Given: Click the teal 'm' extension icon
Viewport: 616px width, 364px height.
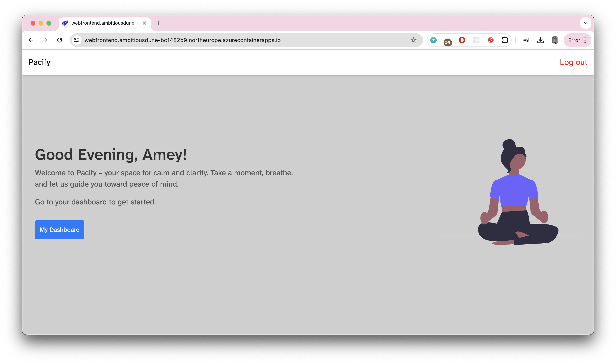Looking at the screenshot, I should (433, 40).
